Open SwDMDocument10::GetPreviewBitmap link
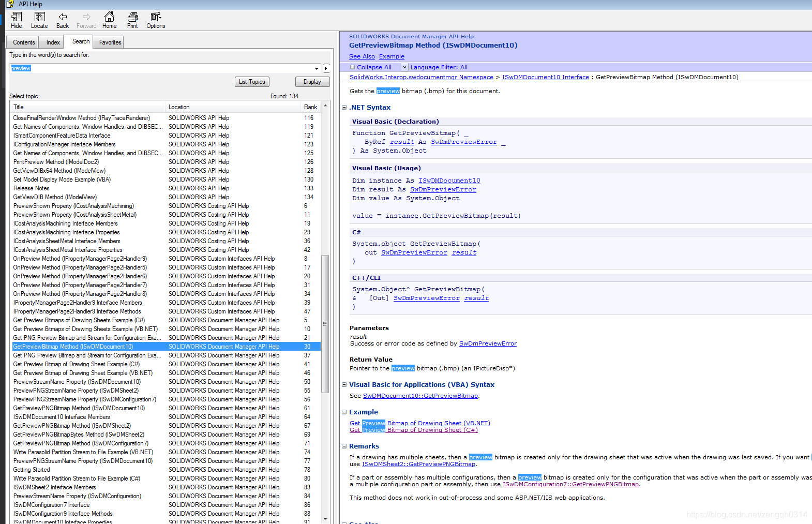 (420, 396)
